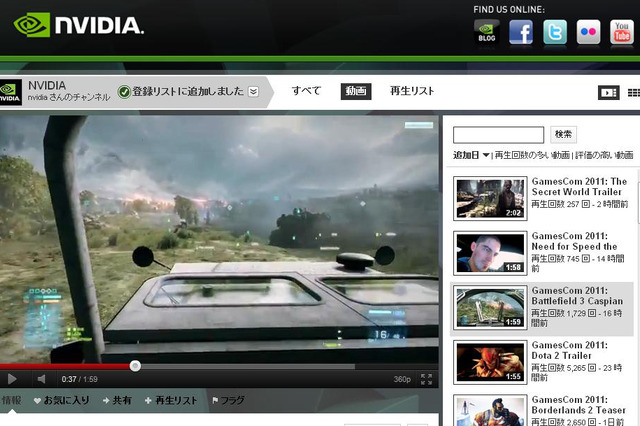
Task: Sort by 再生回数の多い動画
Action: [532, 155]
